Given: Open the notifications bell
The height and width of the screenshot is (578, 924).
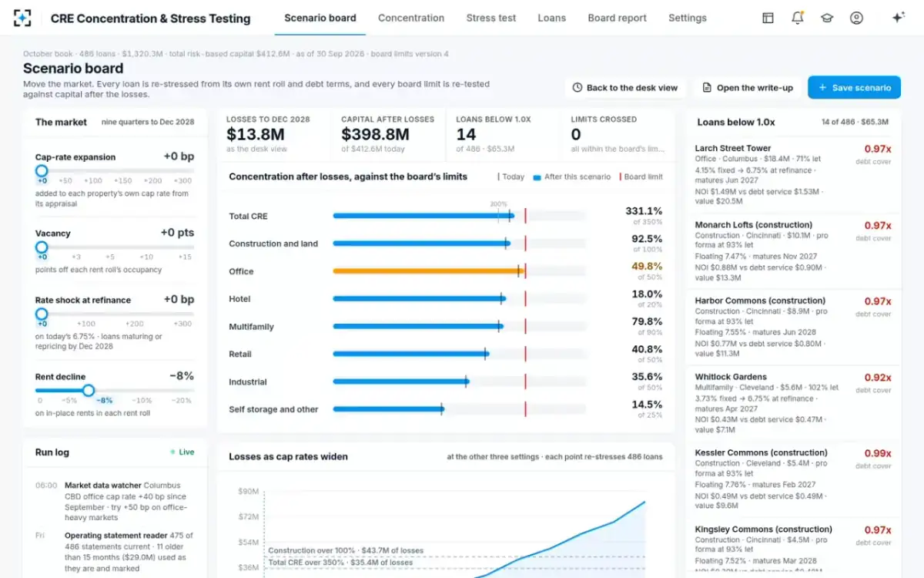Looking at the screenshot, I should pyautogui.click(x=798, y=18).
